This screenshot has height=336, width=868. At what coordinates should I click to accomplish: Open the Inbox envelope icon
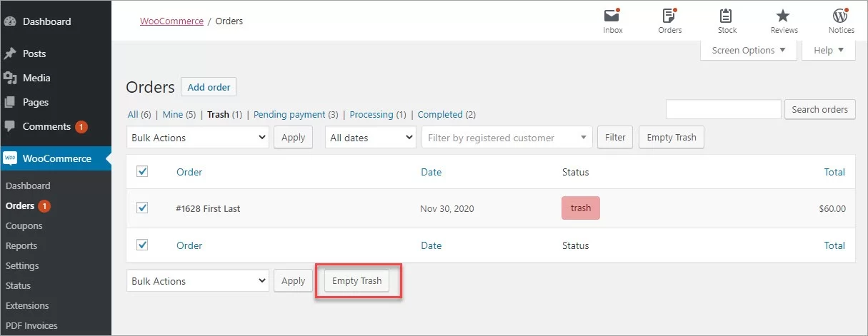[x=612, y=16]
